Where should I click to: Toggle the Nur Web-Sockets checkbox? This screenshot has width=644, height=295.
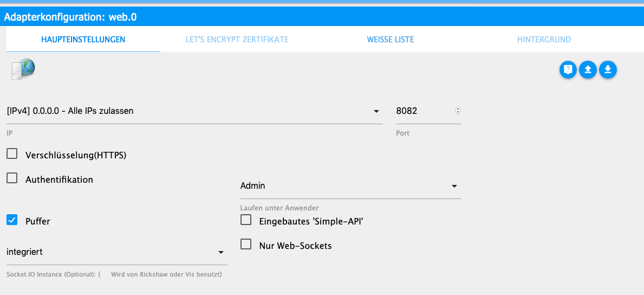(x=246, y=245)
